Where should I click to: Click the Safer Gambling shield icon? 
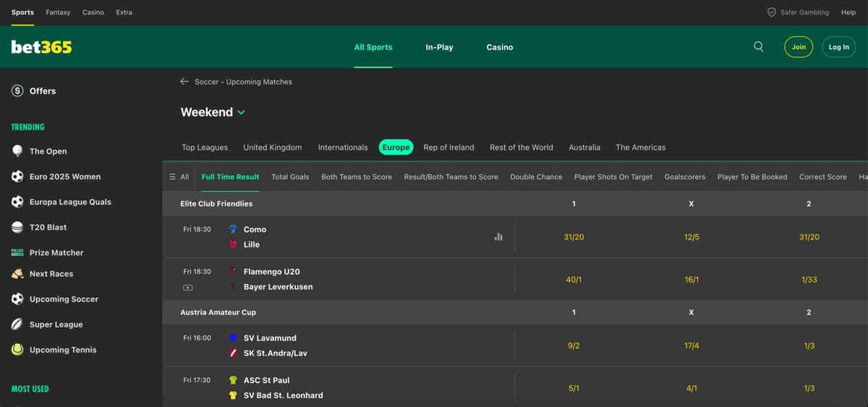coord(771,12)
